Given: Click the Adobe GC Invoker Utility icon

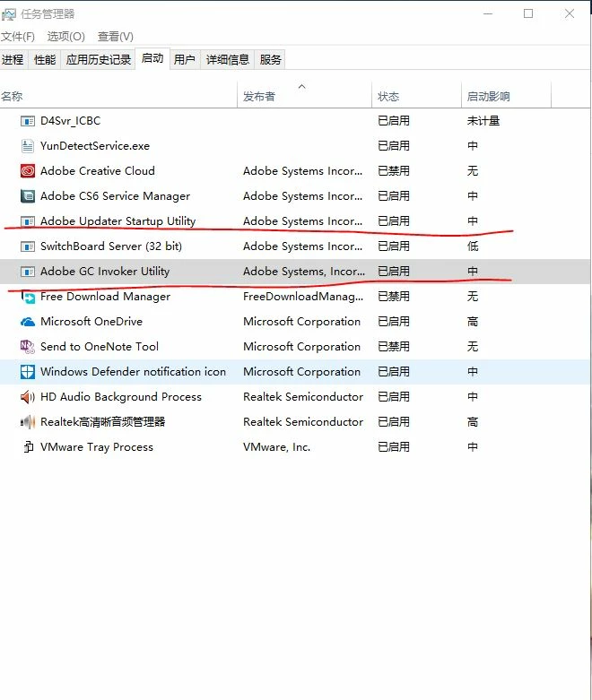Looking at the screenshot, I should (x=28, y=272).
